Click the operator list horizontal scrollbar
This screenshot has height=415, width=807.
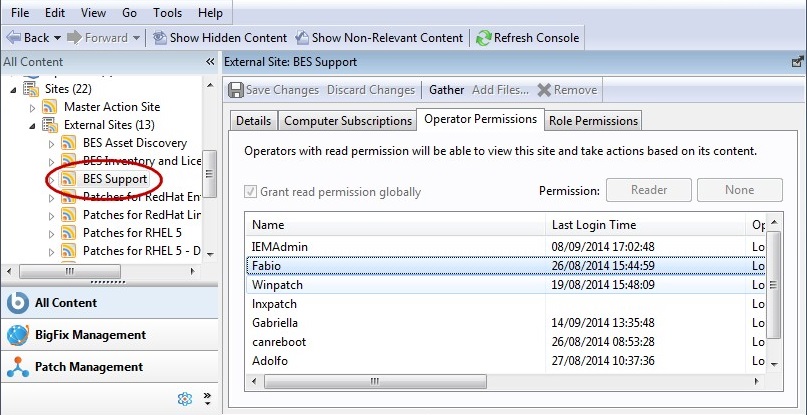pyautogui.click(x=375, y=382)
